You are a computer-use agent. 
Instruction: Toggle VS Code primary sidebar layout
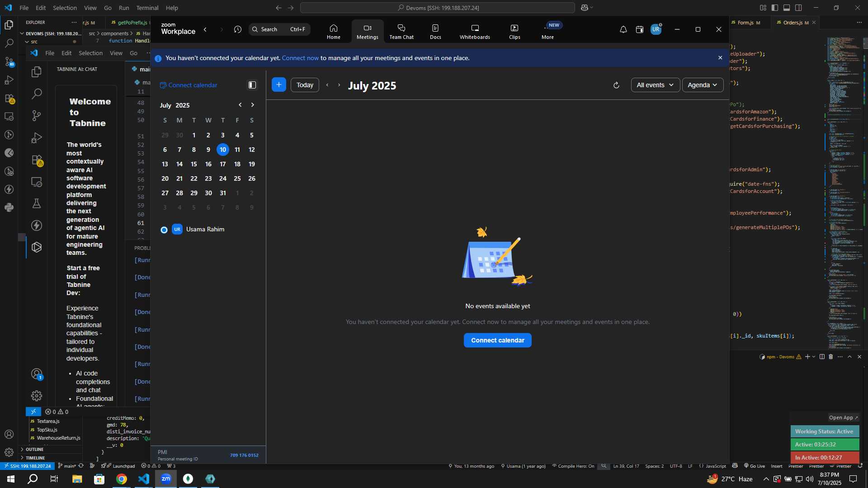tap(775, 8)
